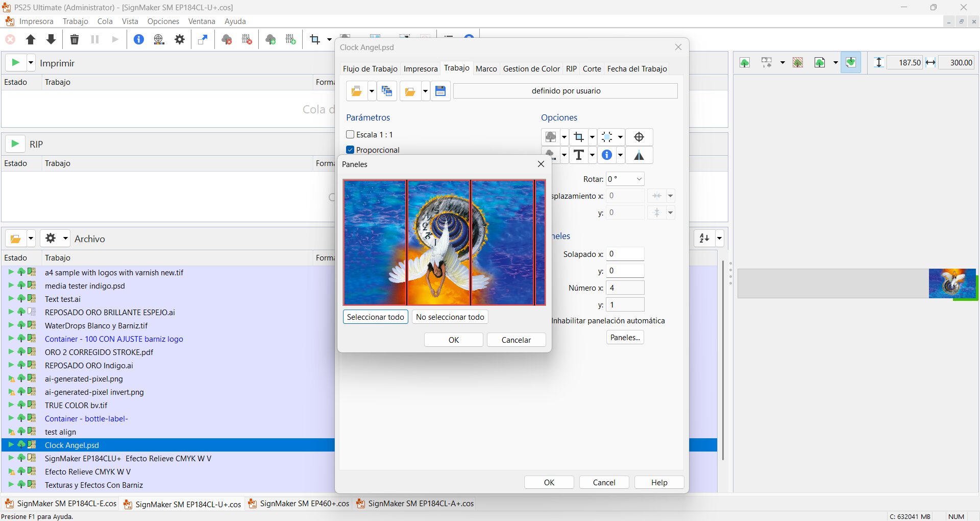Open the dropdown arrow beside the crop toolbar icon
980x521 pixels.
(x=329, y=39)
